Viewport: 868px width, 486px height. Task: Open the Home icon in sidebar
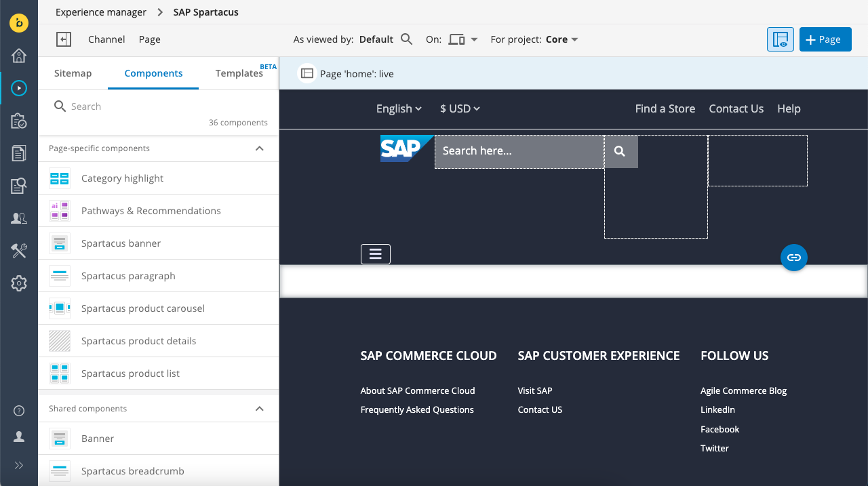[x=19, y=56]
